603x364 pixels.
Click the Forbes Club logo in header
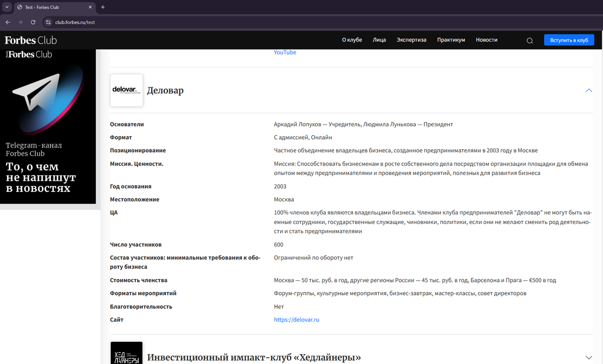[31, 40]
